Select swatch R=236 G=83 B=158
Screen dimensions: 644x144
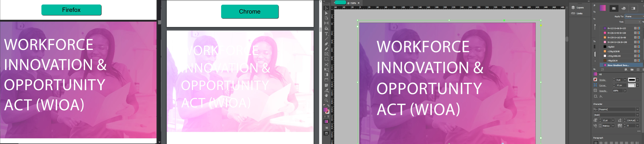pyautogui.click(x=621, y=33)
